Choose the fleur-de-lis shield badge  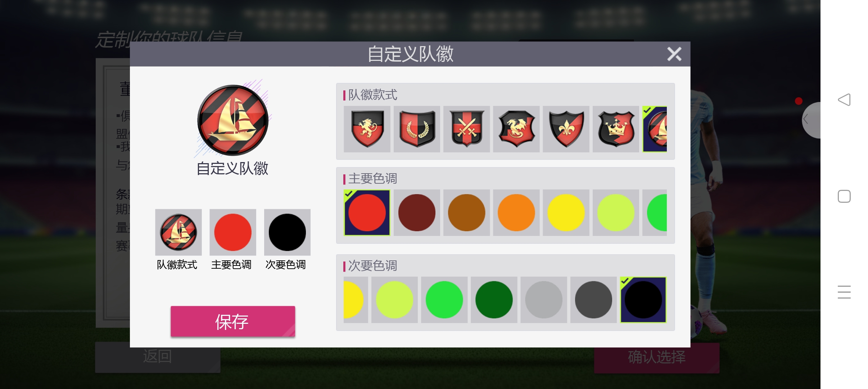click(566, 129)
